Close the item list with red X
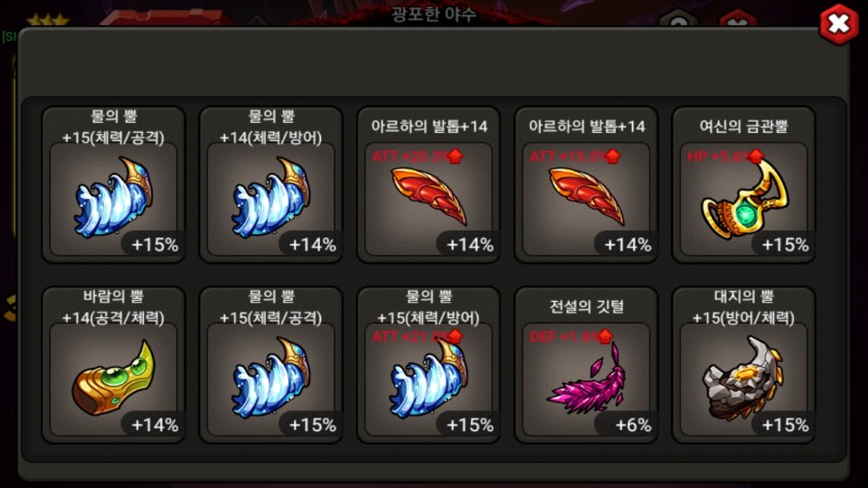The width and height of the screenshot is (868, 488). coord(839,23)
